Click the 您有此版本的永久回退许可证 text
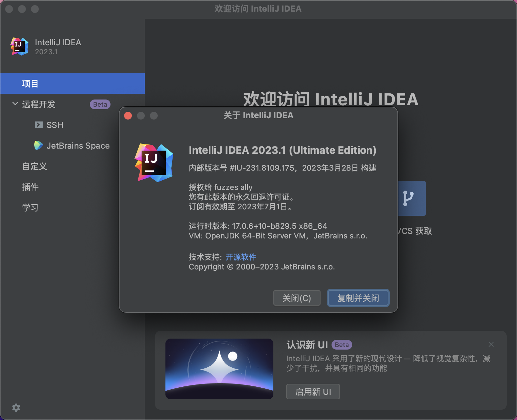 pyautogui.click(x=241, y=197)
